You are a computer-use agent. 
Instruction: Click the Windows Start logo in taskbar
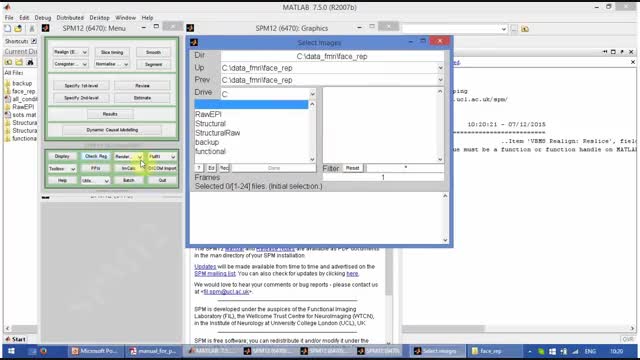tap(11, 351)
